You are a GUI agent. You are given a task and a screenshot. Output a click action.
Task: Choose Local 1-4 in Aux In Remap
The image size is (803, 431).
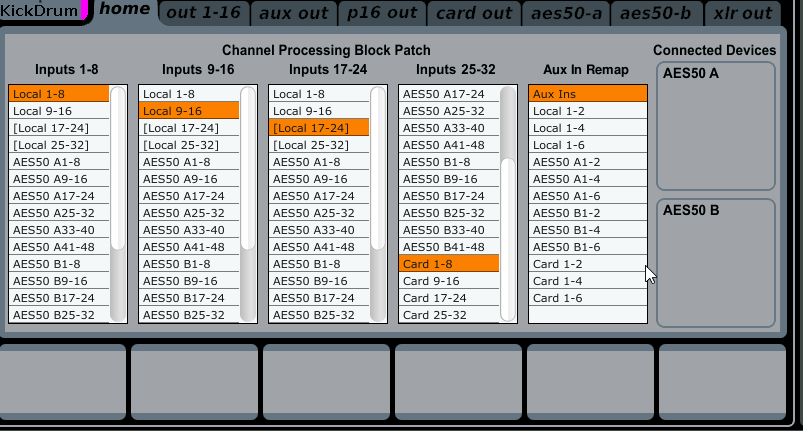(x=588, y=128)
